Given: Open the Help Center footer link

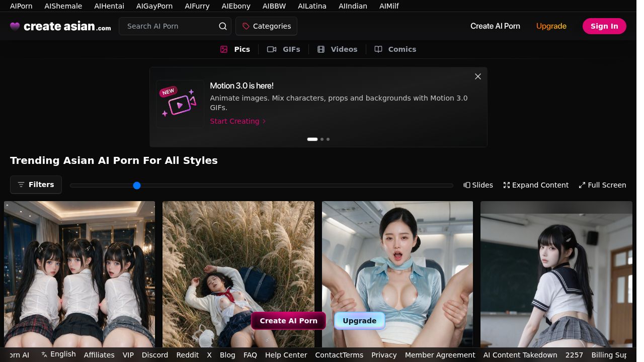Looking at the screenshot, I should pyautogui.click(x=286, y=355).
